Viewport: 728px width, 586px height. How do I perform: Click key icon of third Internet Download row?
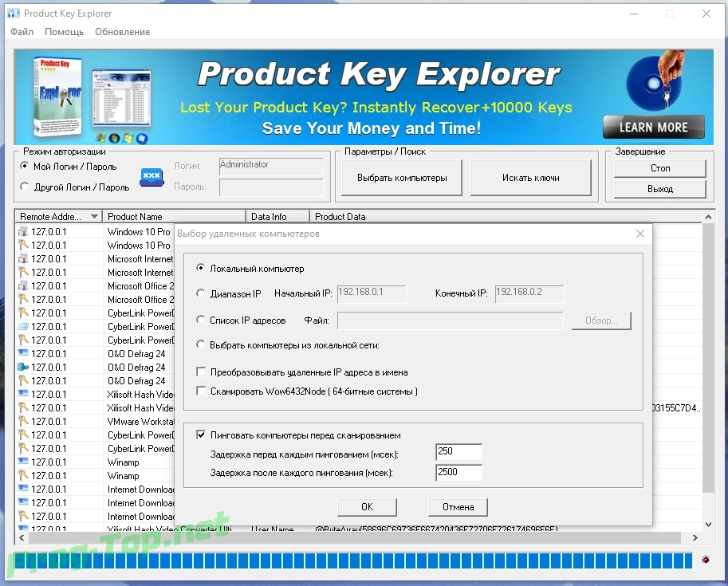(x=23, y=516)
